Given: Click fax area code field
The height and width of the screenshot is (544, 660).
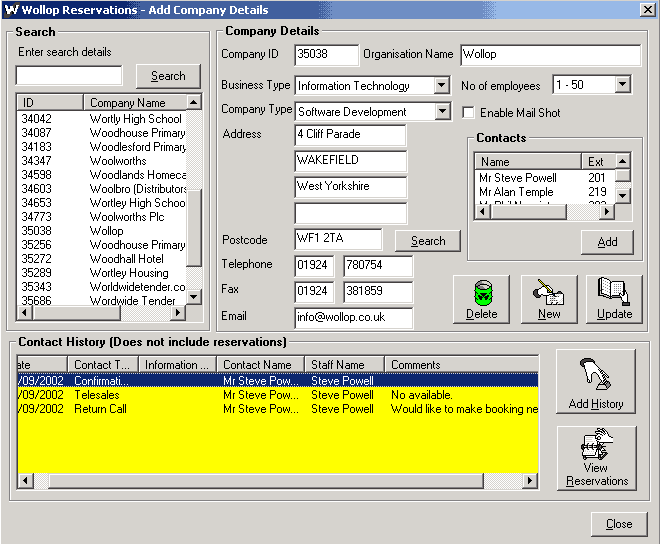Looking at the screenshot, I should click(314, 292).
